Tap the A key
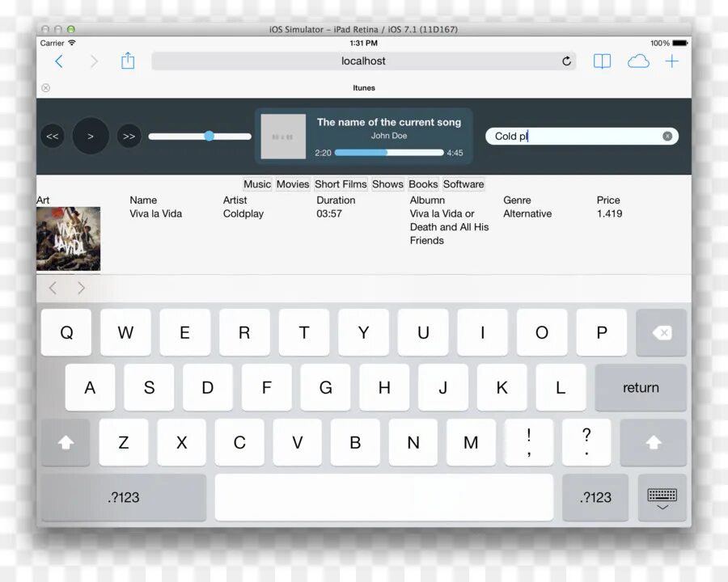Viewport: 728px width, 582px height. (x=90, y=387)
